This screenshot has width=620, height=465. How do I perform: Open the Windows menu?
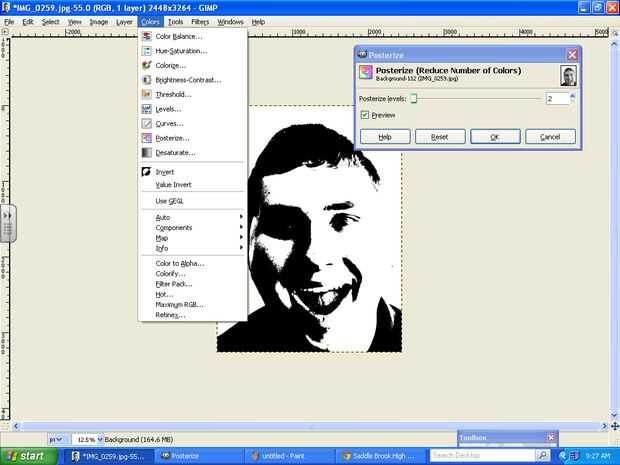[x=230, y=22]
